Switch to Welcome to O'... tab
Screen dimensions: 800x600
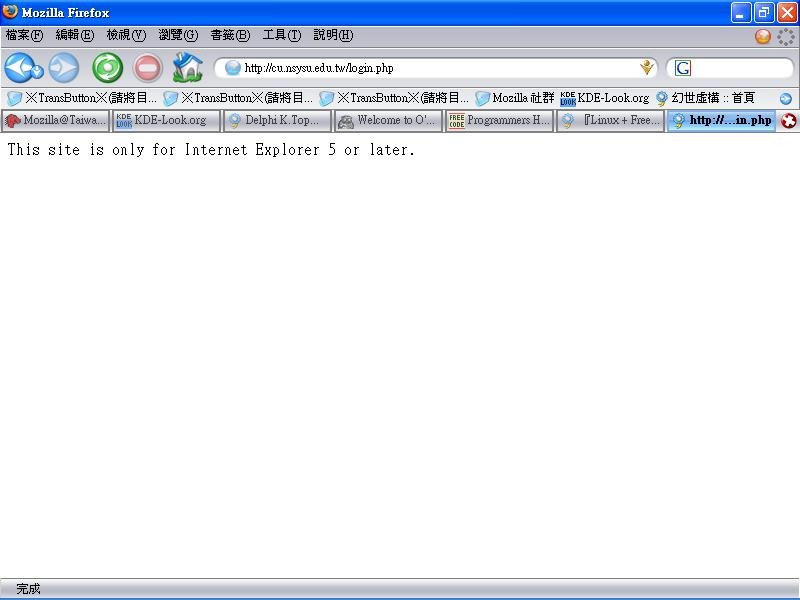click(389, 120)
